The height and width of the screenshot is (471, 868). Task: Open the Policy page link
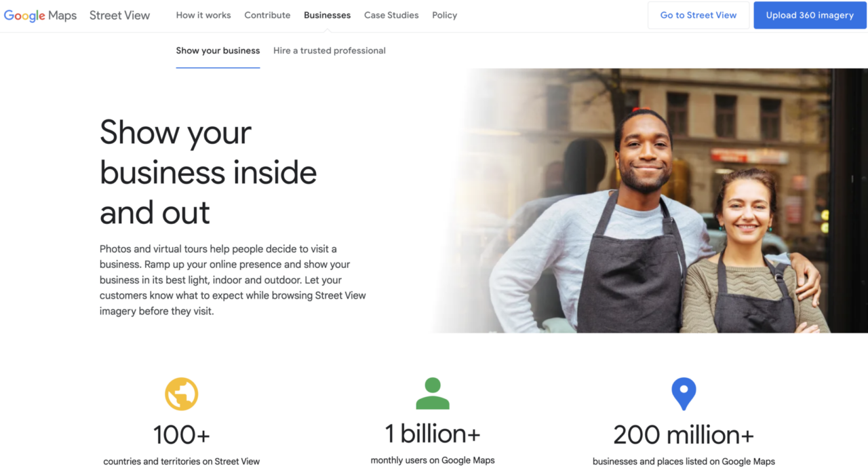(x=445, y=15)
